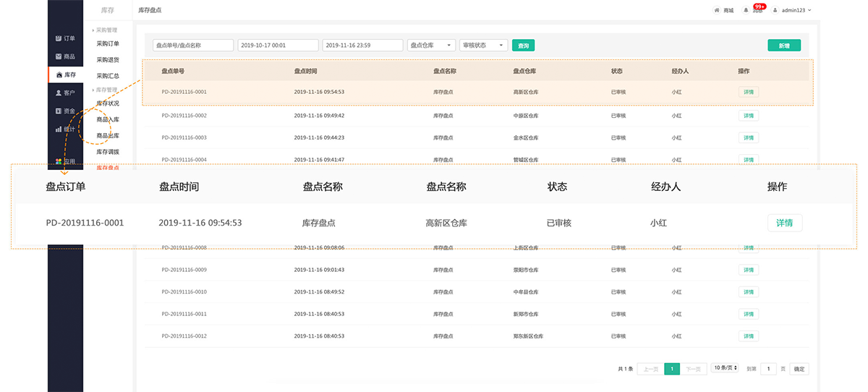Click the admin123 user avatar icon
The width and height of the screenshot is (868, 392).
click(775, 10)
